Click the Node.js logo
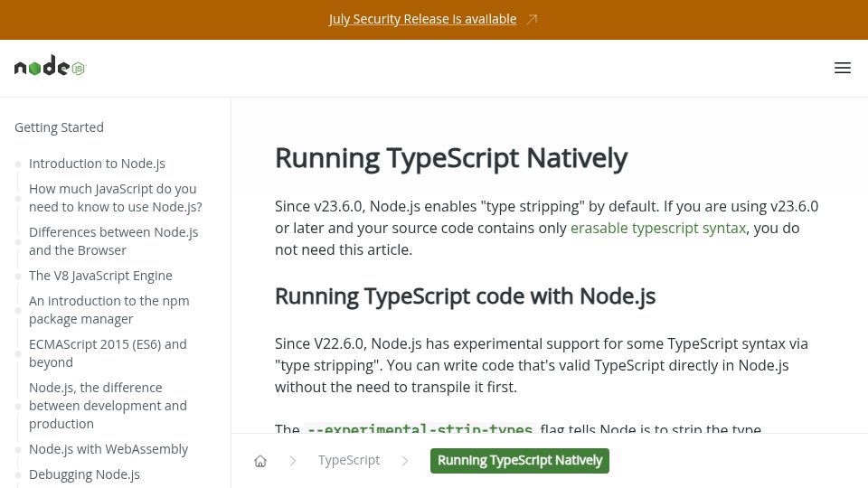868x488 pixels. coord(50,66)
